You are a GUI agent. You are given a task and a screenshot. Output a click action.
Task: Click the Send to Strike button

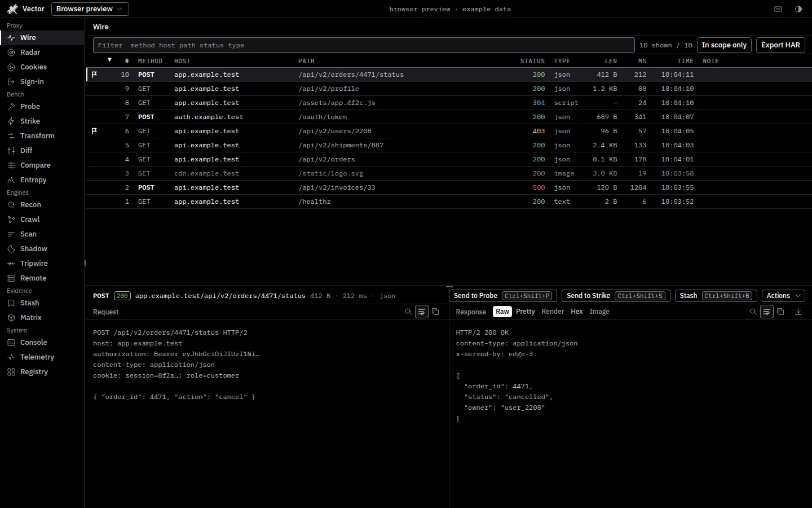click(616, 296)
